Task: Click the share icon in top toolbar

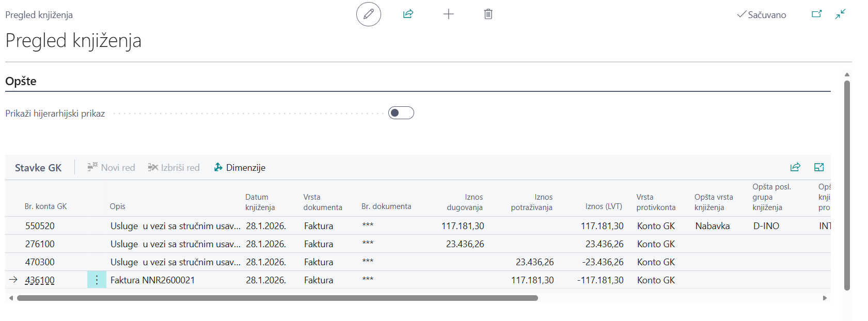Action: (408, 14)
